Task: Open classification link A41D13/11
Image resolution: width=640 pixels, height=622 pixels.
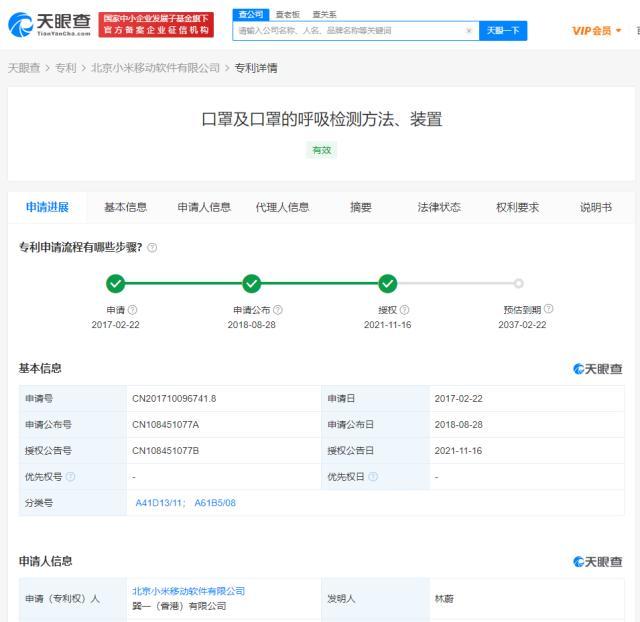Action: [158, 503]
